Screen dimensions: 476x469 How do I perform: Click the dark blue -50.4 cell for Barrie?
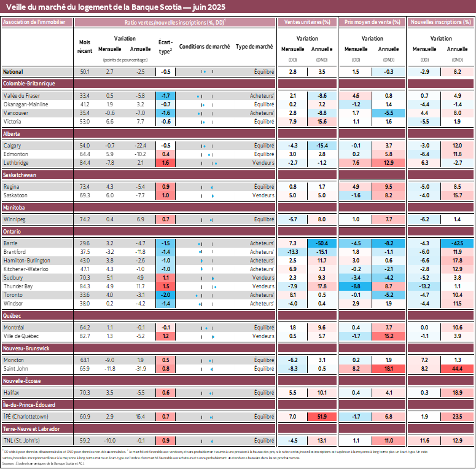(322, 243)
